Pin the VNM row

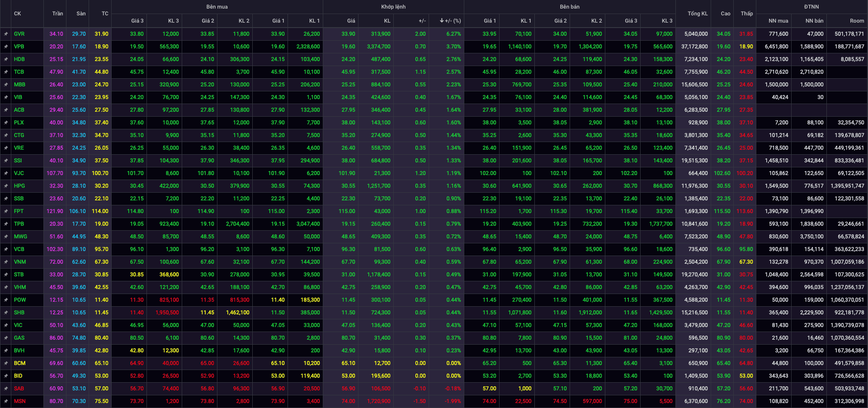coord(6,262)
